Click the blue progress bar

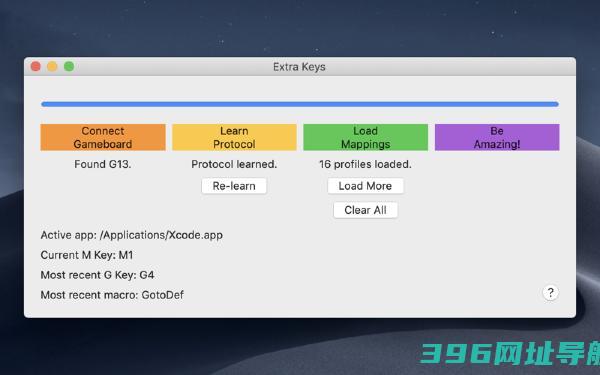(300, 104)
